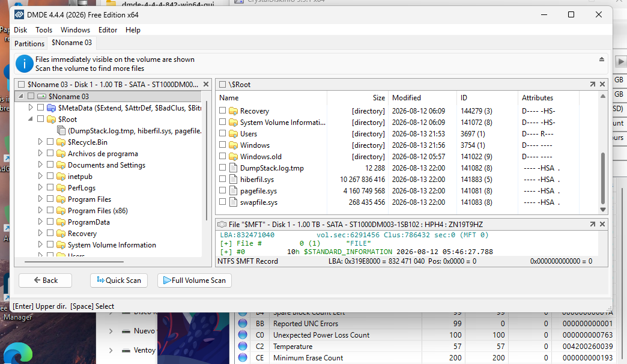Click the tree panel horizontal scrollbar
This screenshot has width=627, height=364.
74,262
